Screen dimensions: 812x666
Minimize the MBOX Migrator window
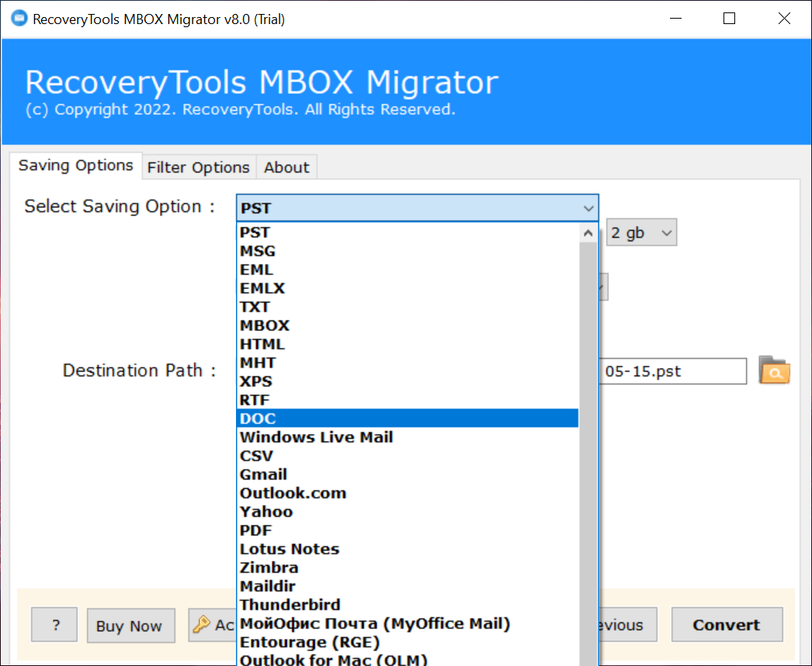point(675,19)
